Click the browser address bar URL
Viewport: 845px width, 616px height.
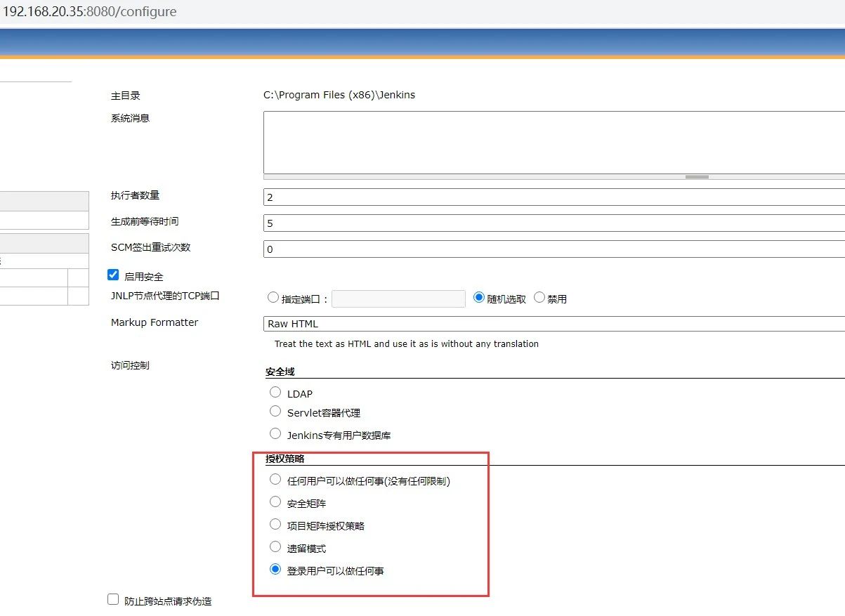(90, 12)
